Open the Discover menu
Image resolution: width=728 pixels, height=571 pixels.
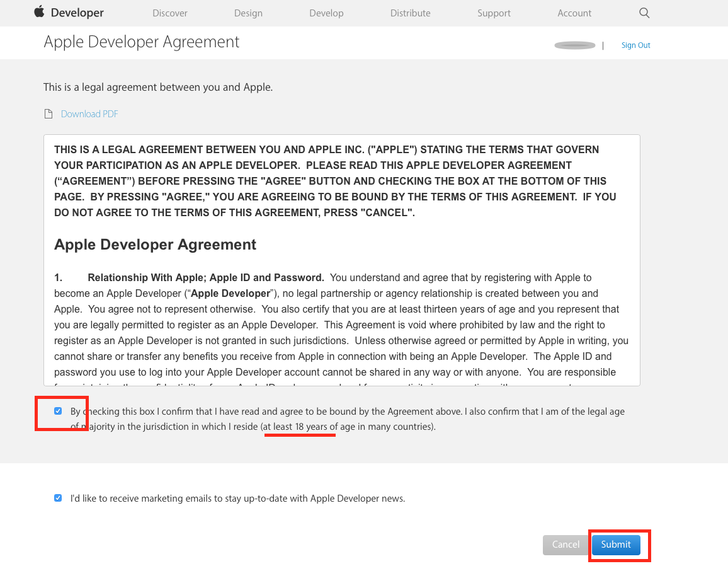[170, 13]
